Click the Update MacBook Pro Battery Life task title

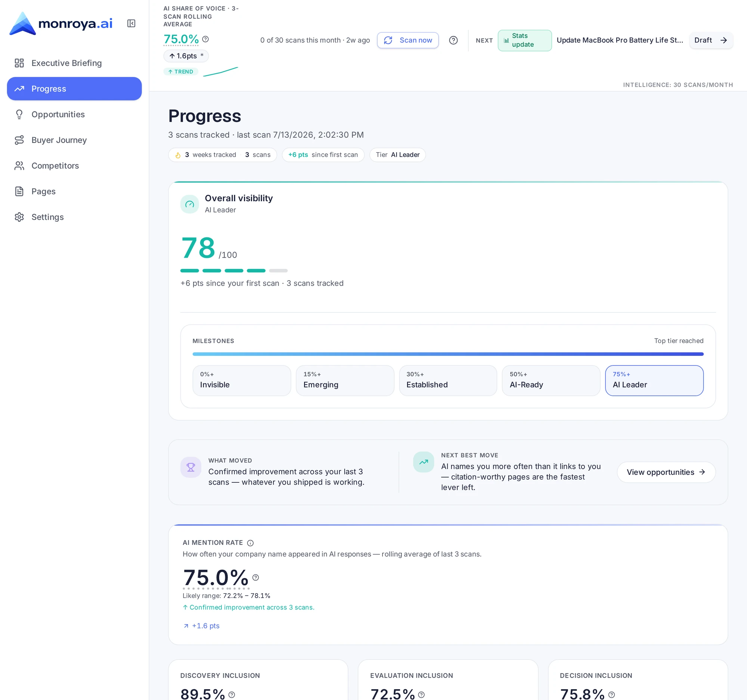click(x=620, y=40)
